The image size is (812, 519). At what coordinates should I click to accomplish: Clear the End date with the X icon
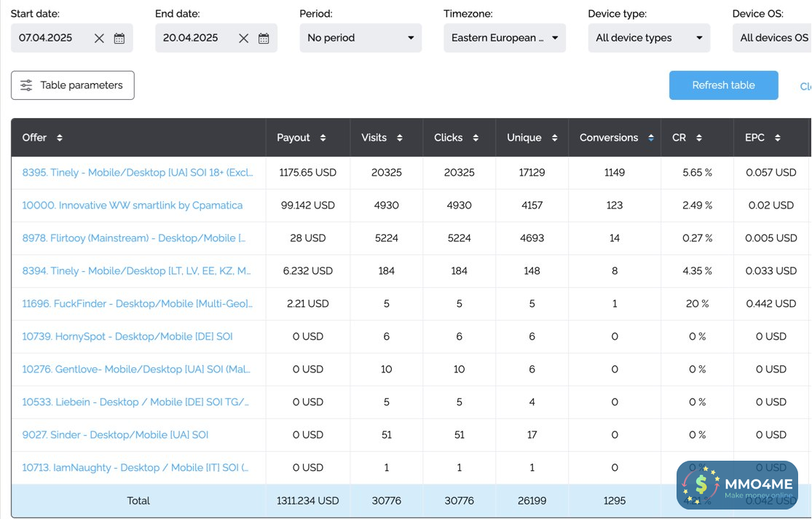[243, 39]
